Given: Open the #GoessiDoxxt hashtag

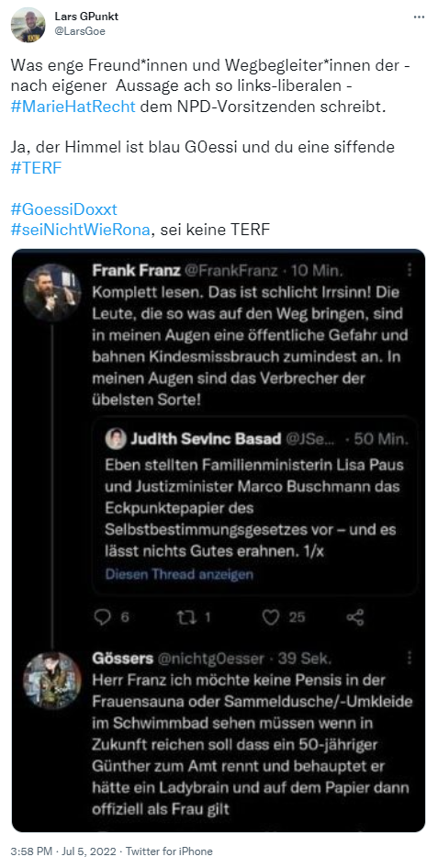Looking at the screenshot, I should click(64, 209).
